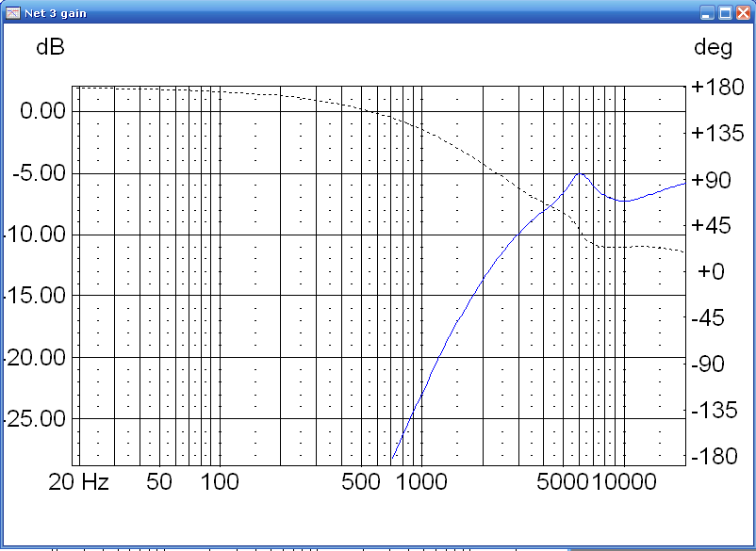Viewport: 756px width, 551px height.
Task: Click the '-20.00' dB axis value
Action: pos(34,357)
